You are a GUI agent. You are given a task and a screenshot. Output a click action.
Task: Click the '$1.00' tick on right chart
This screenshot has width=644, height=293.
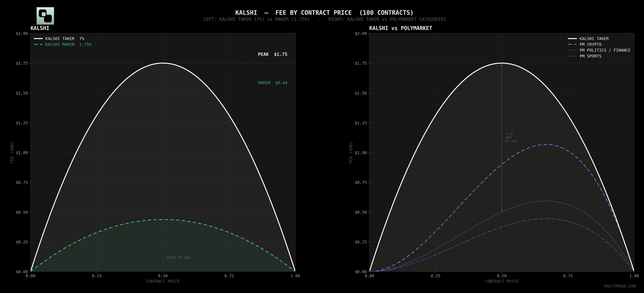[x=361, y=153]
